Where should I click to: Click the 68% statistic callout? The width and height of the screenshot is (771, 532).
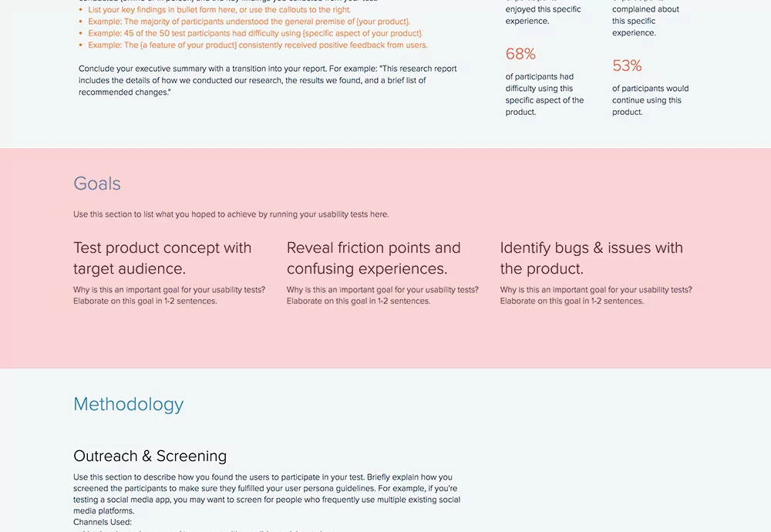(x=520, y=54)
